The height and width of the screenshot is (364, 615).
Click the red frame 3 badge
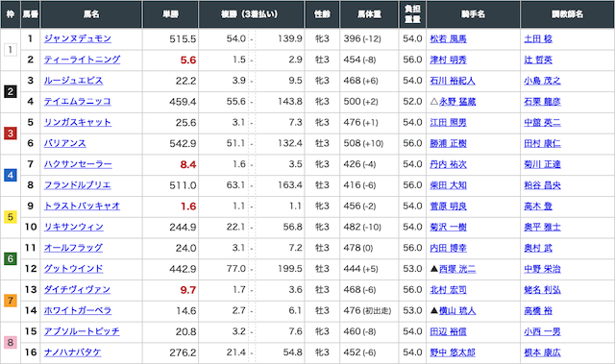click(11, 133)
